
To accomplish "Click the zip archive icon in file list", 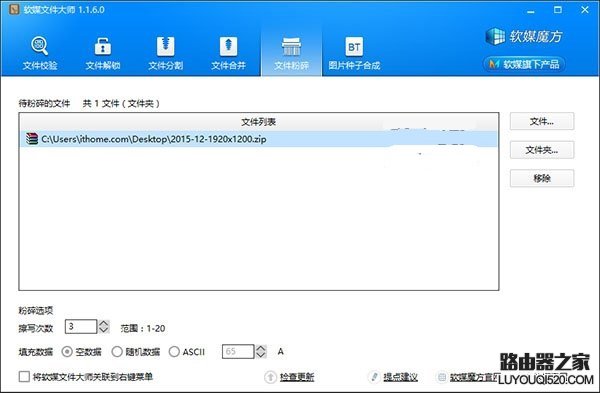I will tap(32, 139).
